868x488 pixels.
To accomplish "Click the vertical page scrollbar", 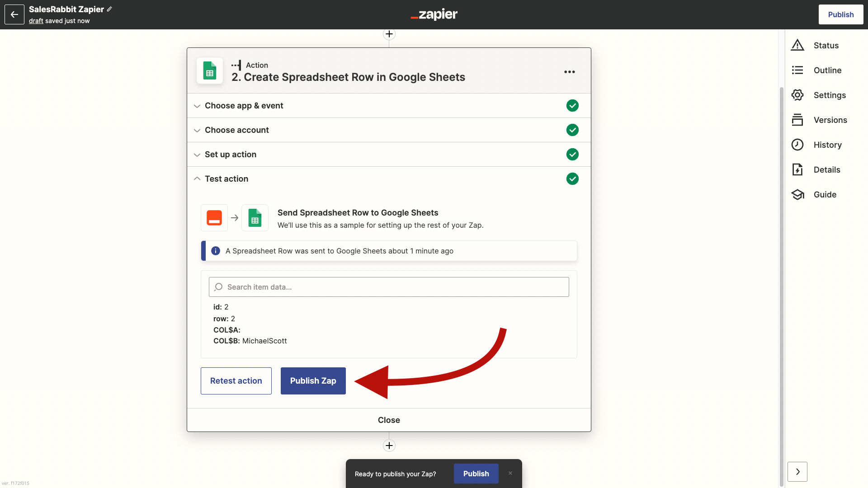I will 782,286.
